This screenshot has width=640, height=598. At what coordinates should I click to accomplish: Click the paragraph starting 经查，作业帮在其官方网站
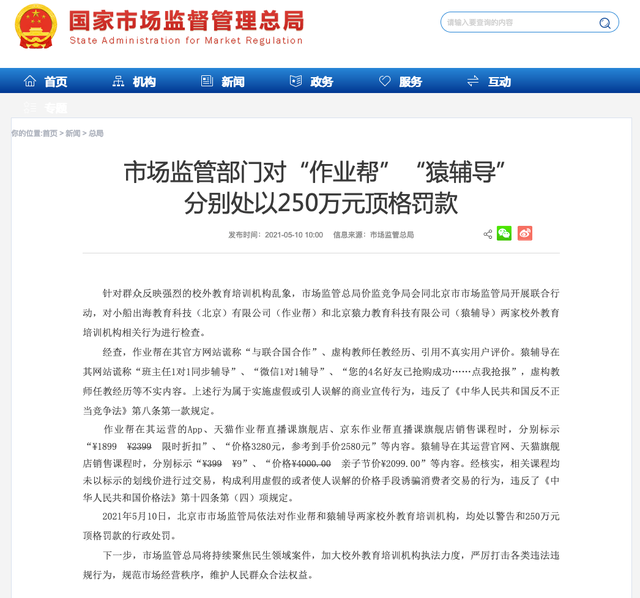pos(321,381)
